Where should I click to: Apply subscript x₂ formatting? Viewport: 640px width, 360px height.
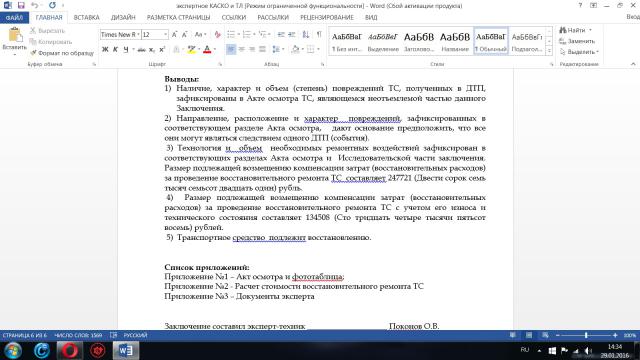tap(152, 49)
